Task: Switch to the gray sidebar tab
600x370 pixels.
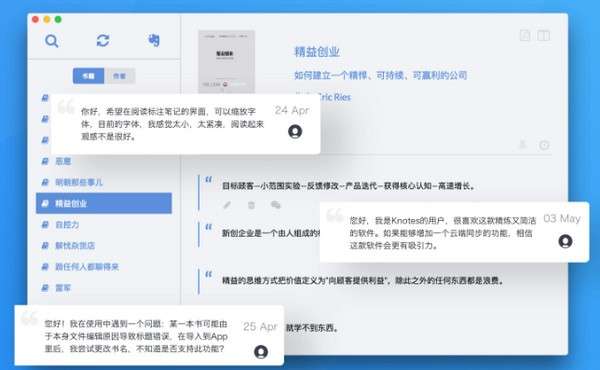Action: pos(119,76)
